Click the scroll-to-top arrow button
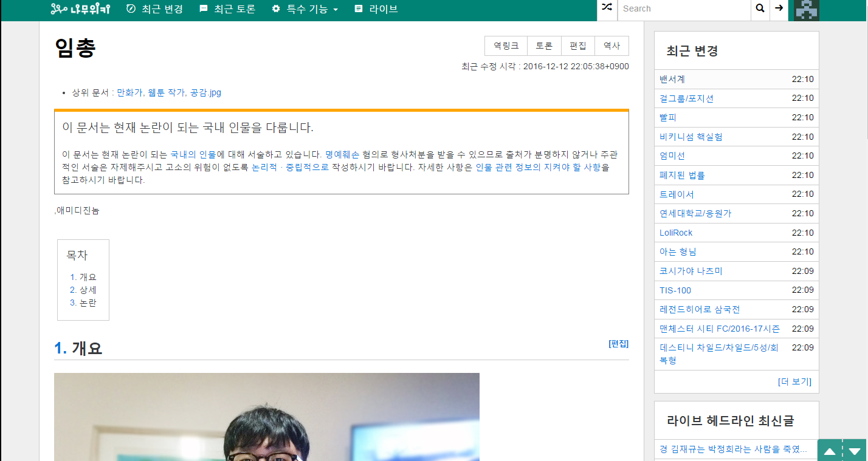 pyautogui.click(x=830, y=451)
